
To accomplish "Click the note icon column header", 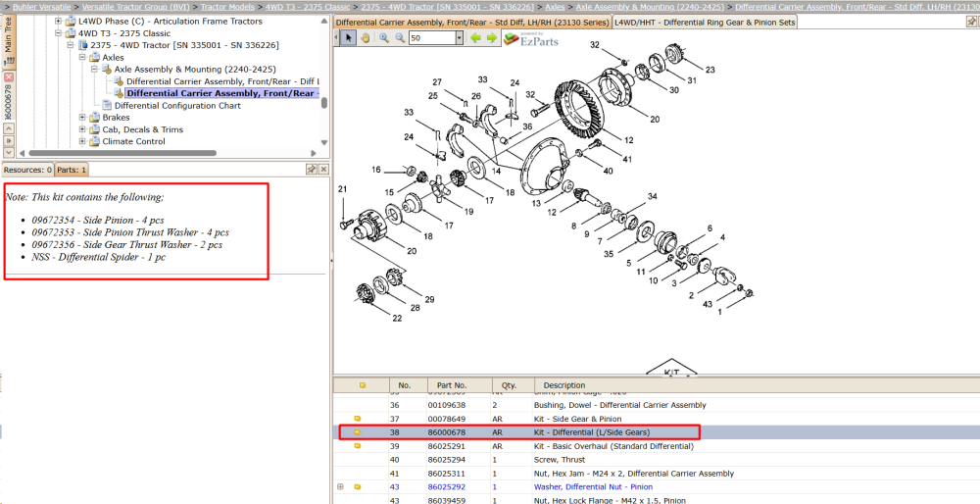I will [363, 385].
